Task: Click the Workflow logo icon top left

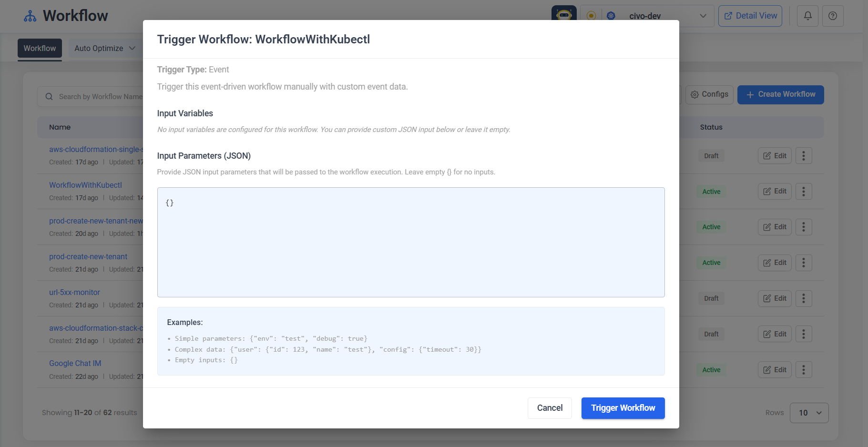Action: (x=30, y=15)
